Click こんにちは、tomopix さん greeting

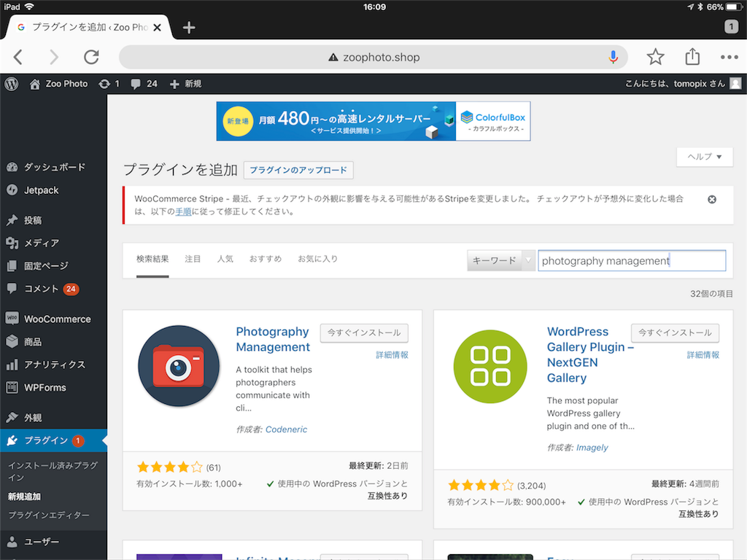[675, 84]
